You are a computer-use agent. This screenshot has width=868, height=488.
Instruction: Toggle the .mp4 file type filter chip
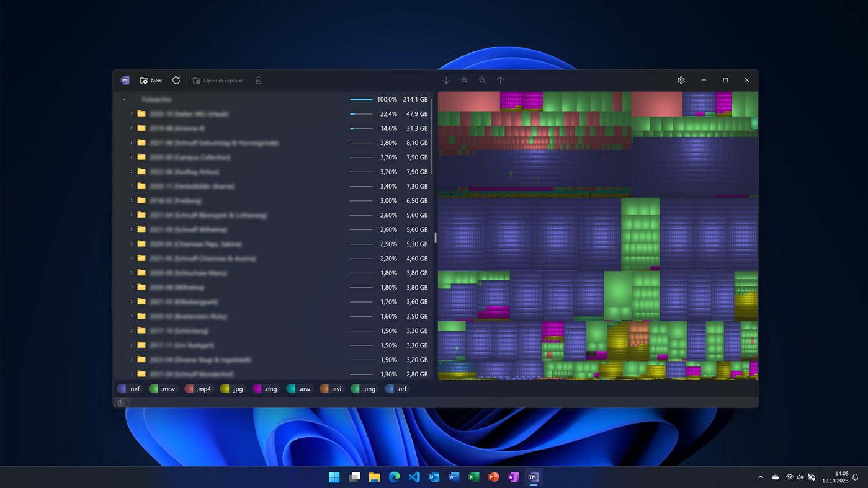199,389
